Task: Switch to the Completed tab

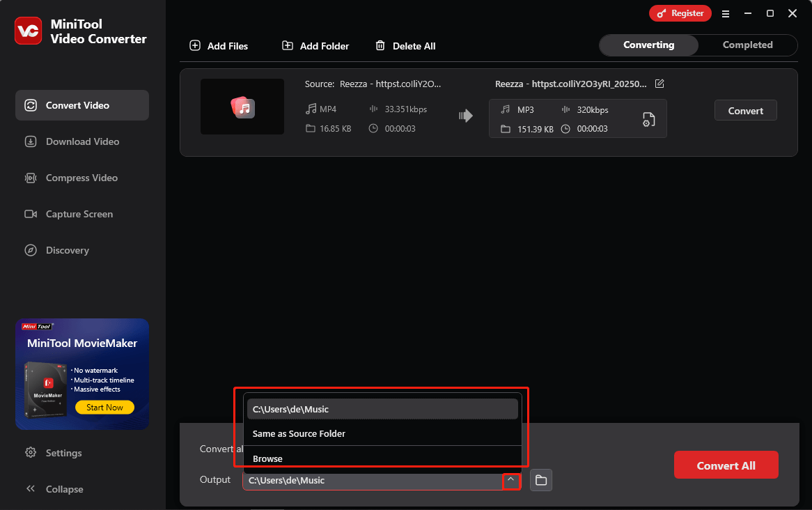Action: pyautogui.click(x=747, y=45)
